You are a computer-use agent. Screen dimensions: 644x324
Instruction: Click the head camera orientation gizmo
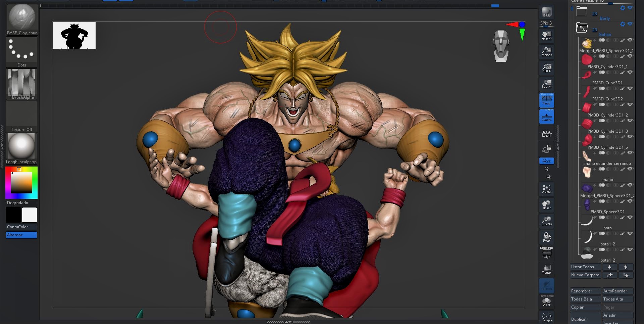pyautogui.click(x=501, y=46)
